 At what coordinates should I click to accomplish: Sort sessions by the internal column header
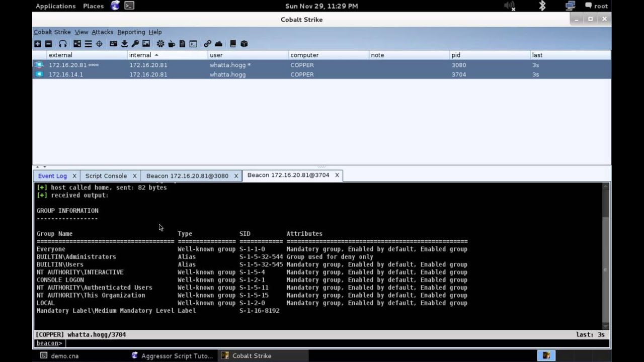click(168, 55)
